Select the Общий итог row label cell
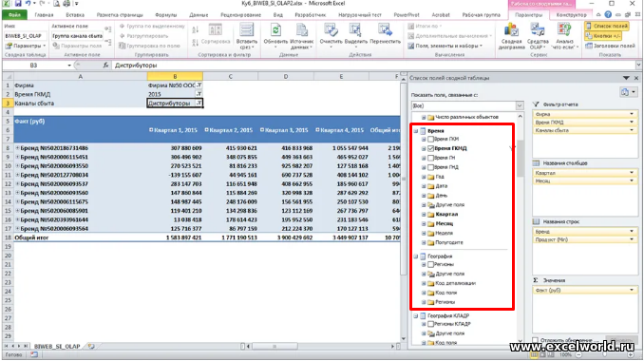The image size is (644, 361). point(80,237)
